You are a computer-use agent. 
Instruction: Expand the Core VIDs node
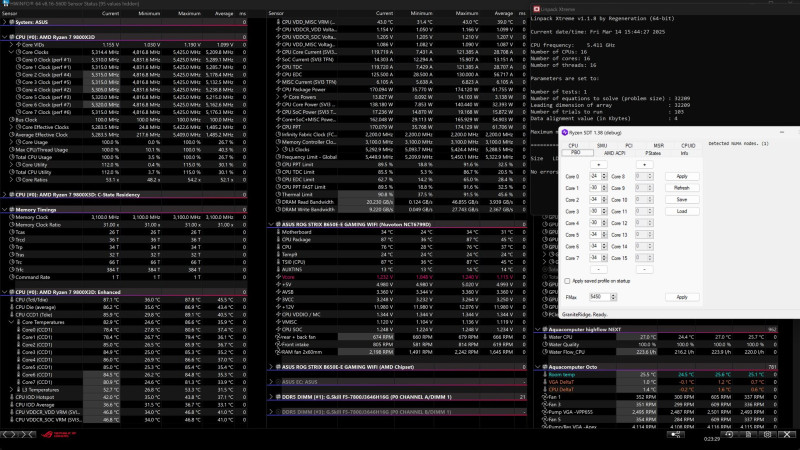click(x=11, y=45)
